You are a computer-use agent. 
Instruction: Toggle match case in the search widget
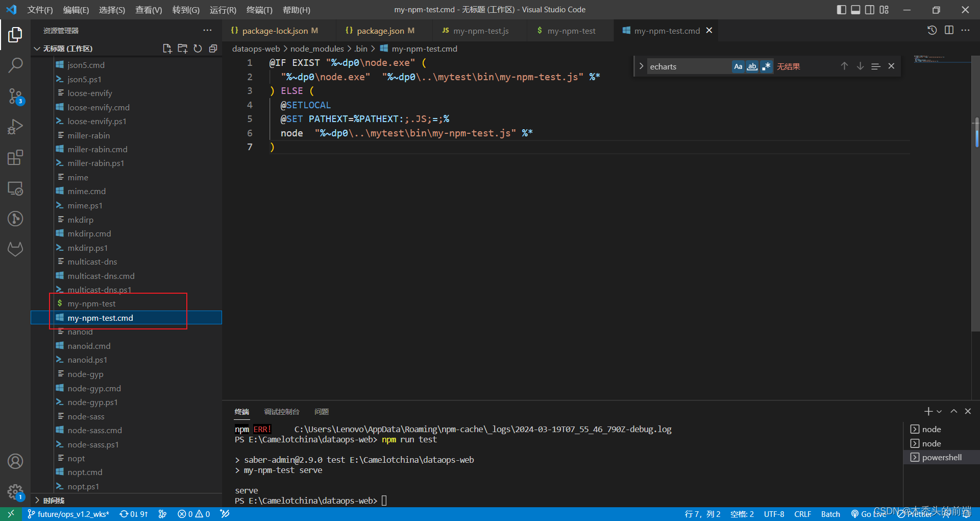click(738, 66)
